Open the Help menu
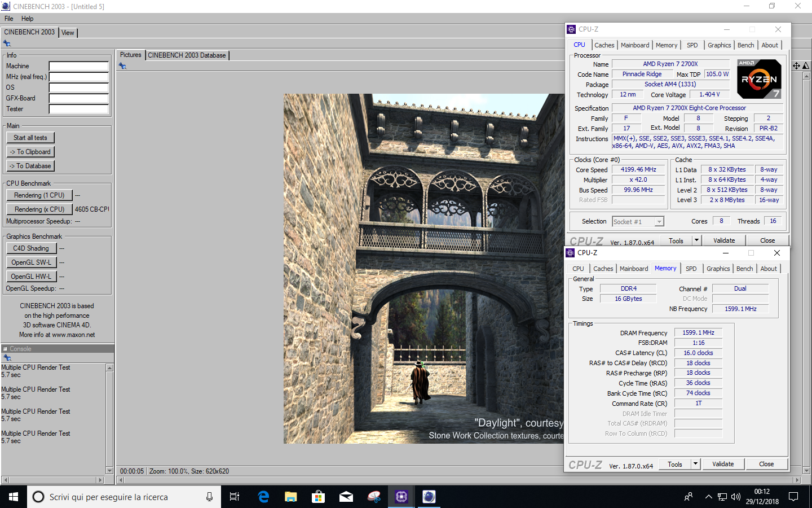 (x=27, y=19)
